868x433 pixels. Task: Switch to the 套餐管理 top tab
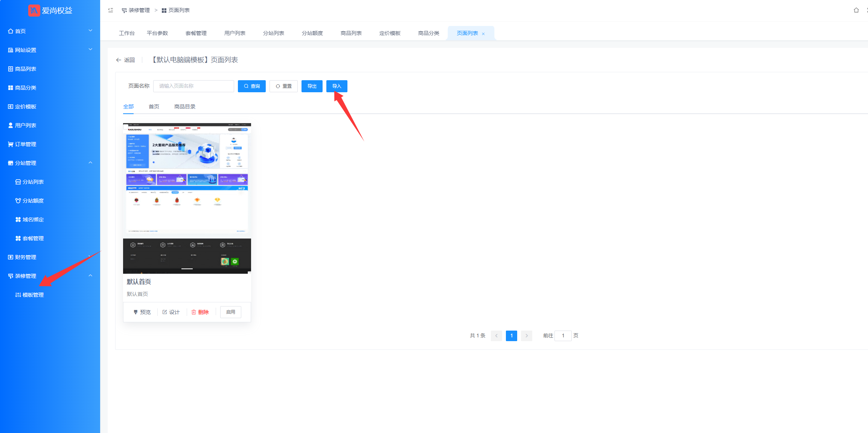coord(196,33)
